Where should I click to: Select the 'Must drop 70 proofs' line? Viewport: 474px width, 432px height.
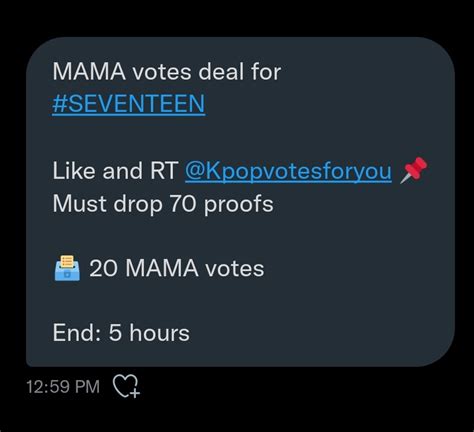163,204
